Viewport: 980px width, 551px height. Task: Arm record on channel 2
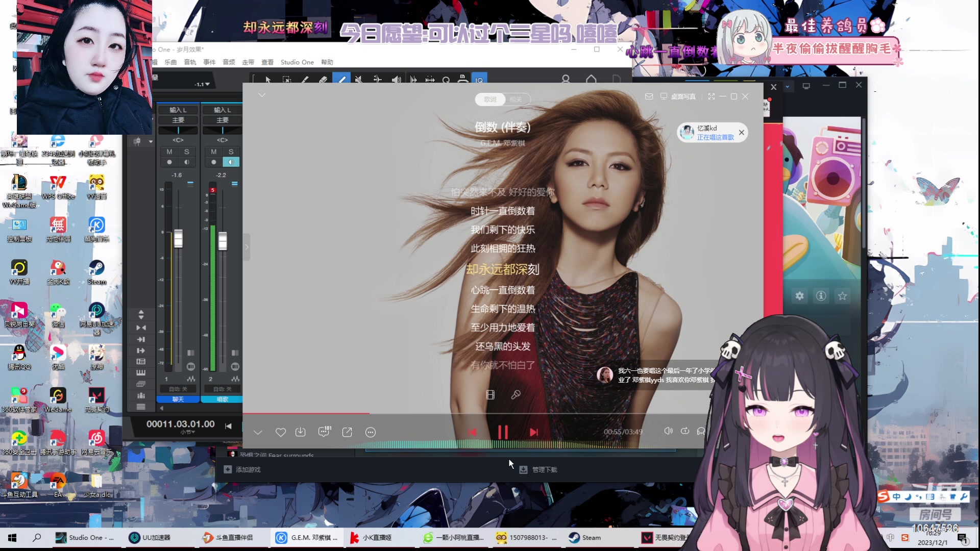point(214,162)
